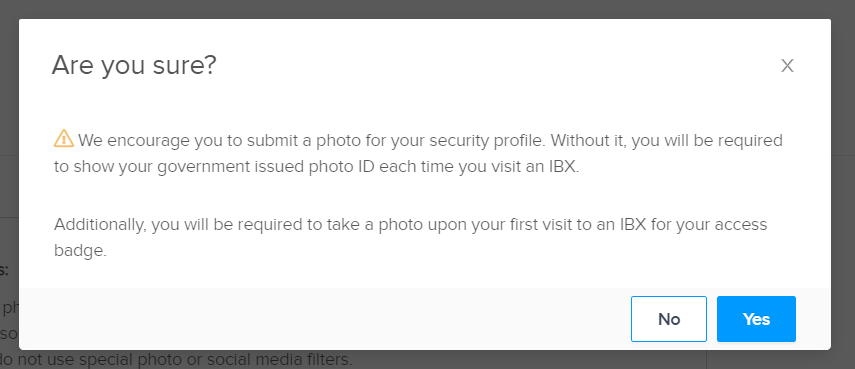This screenshot has width=855, height=369.
Task: Confirm by clicking the Yes button
Action: coord(756,319)
